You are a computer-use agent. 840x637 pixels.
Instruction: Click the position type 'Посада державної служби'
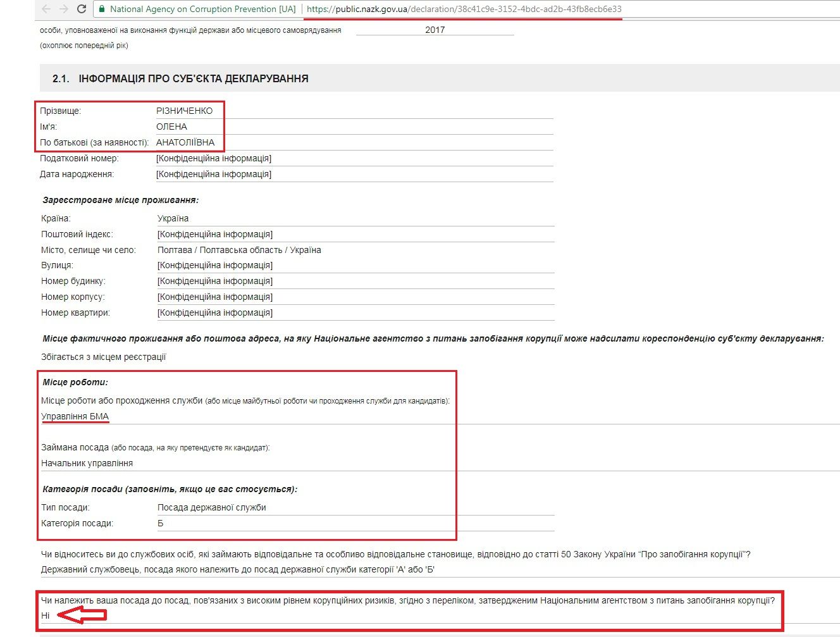click(x=211, y=507)
